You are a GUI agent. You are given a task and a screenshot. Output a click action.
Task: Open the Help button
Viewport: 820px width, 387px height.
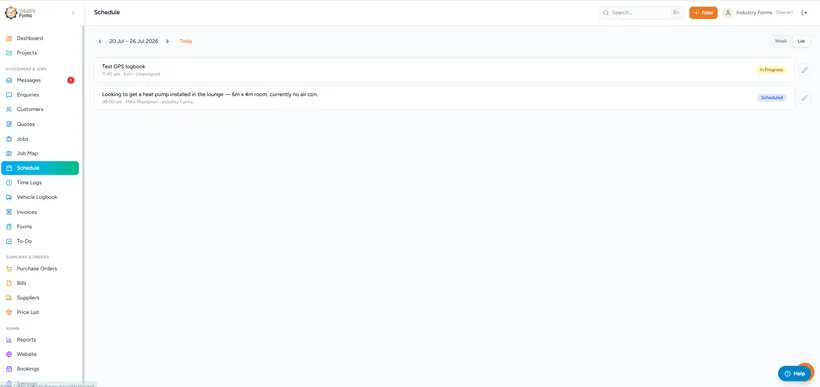(x=794, y=374)
